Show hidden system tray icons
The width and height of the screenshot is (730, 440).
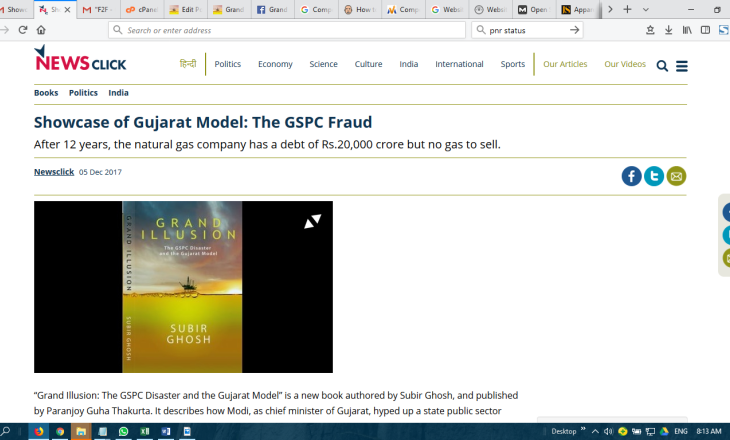(x=595, y=431)
